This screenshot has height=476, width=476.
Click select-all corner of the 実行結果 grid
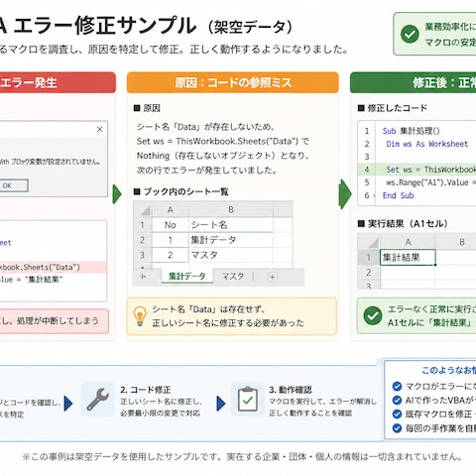[369, 242]
